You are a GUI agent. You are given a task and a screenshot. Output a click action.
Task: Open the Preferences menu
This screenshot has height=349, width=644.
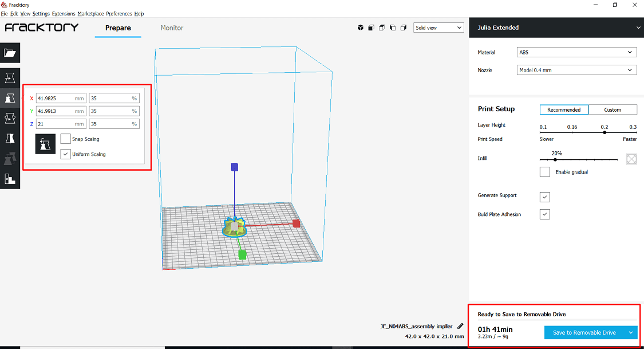click(x=119, y=14)
